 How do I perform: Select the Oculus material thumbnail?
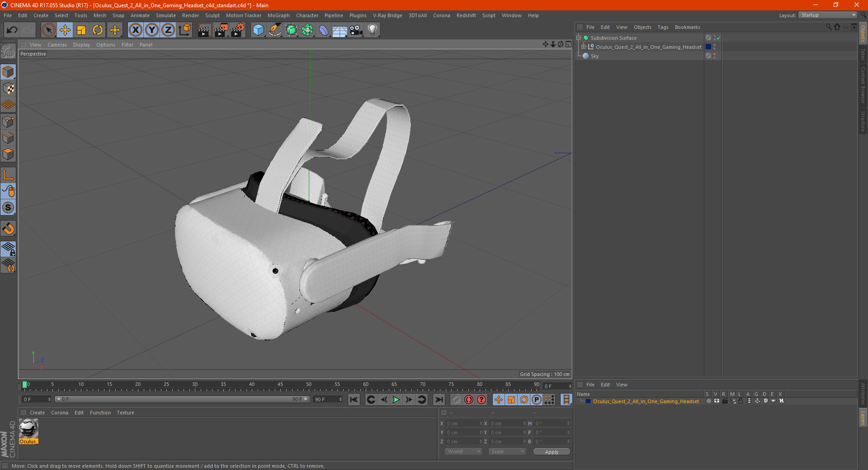coord(28,428)
